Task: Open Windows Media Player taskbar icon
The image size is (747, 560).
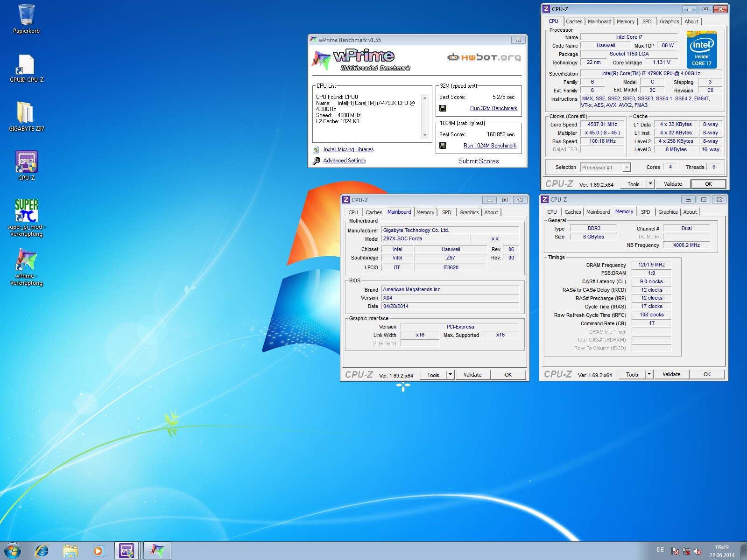Action: [98, 551]
